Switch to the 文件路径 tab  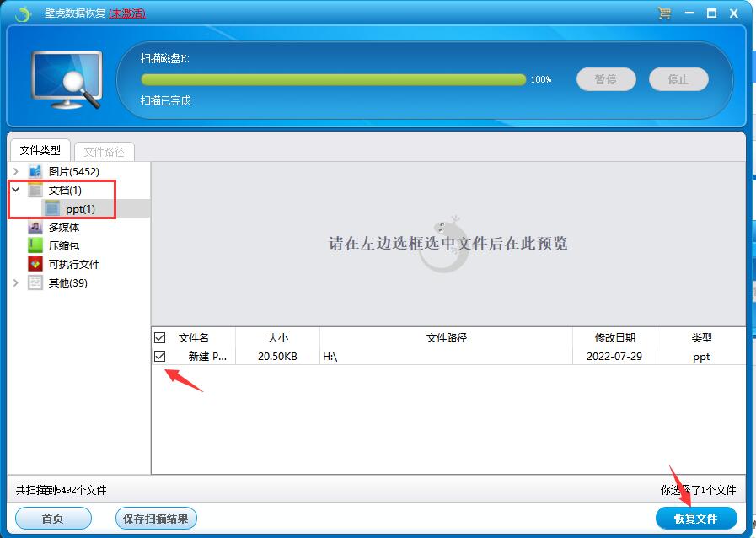[x=104, y=152]
